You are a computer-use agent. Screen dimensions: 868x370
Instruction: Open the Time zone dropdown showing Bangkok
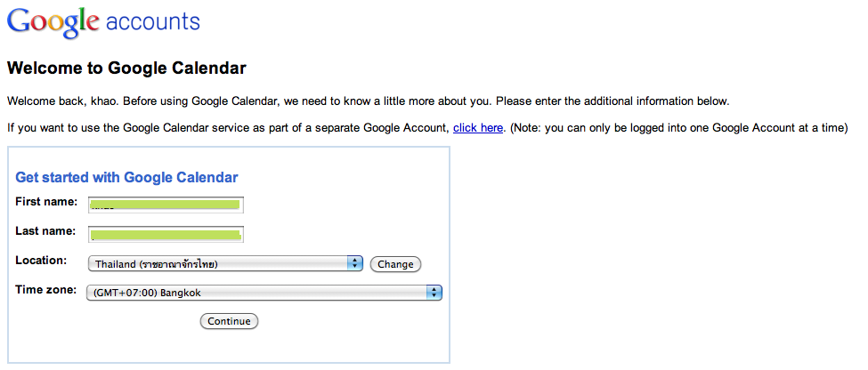[264, 293]
